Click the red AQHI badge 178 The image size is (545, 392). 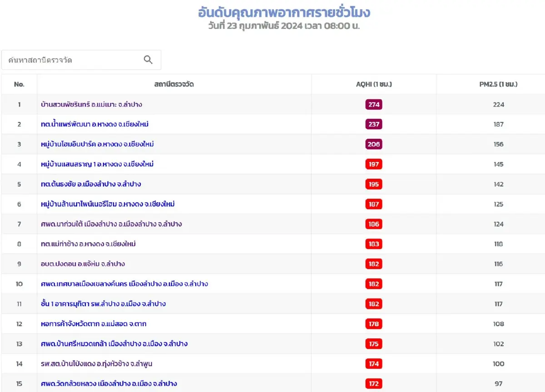374,324
